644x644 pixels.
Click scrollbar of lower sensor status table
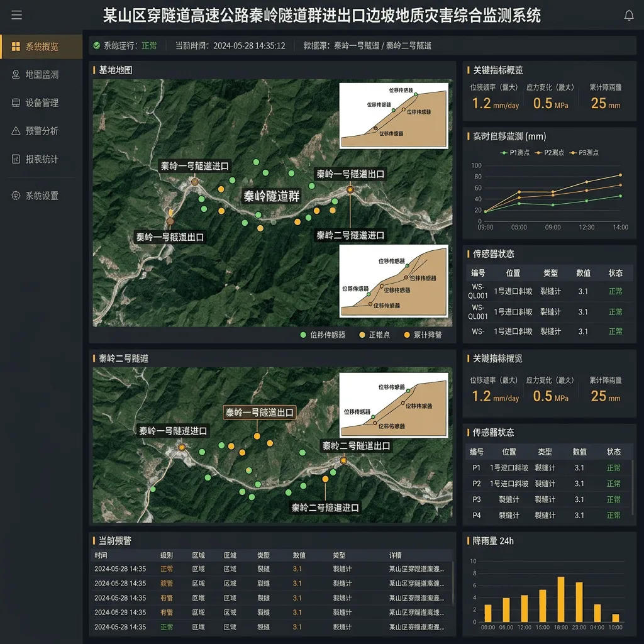(632, 487)
